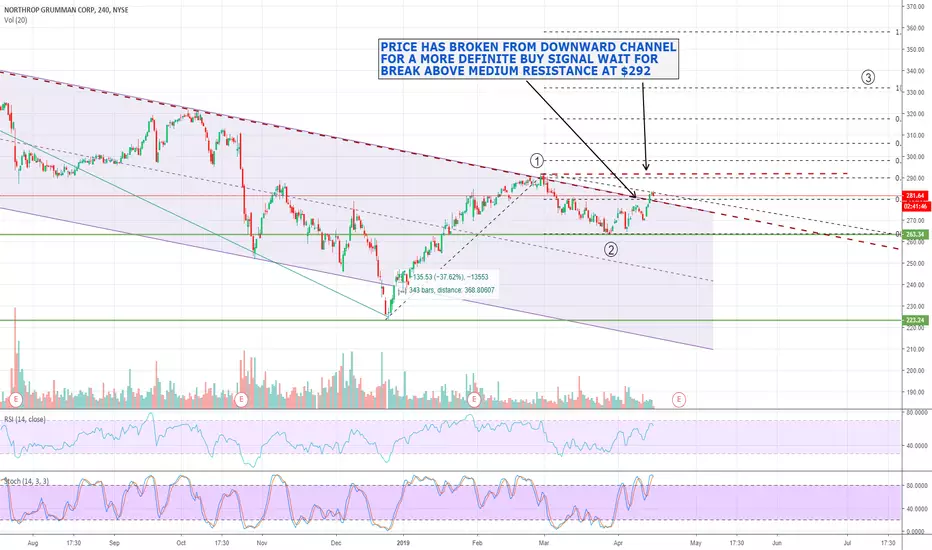Click the green 263.34 price level label

pyautogui.click(x=914, y=234)
